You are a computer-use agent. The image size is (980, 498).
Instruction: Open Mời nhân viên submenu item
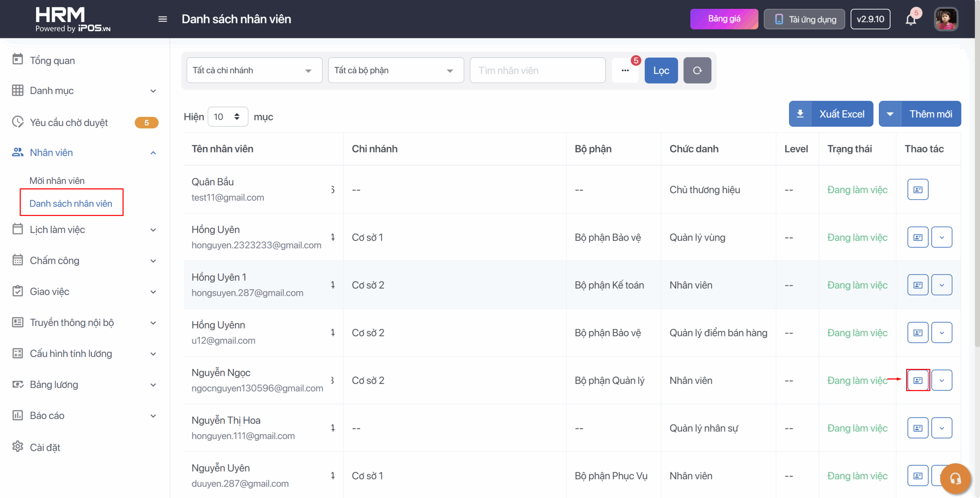tap(57, 181)
